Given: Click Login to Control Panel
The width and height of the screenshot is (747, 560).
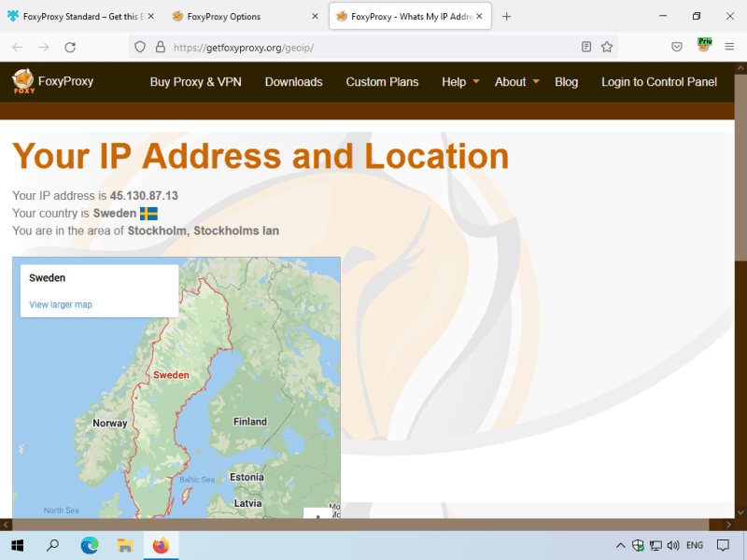Looking at the screenshot, I should [658, 82].
